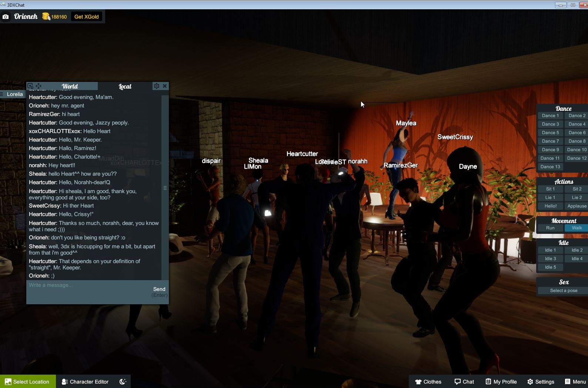588x388 pixels.
Task: Open the Menu in bottom bar
Action: tap(575, 381)
